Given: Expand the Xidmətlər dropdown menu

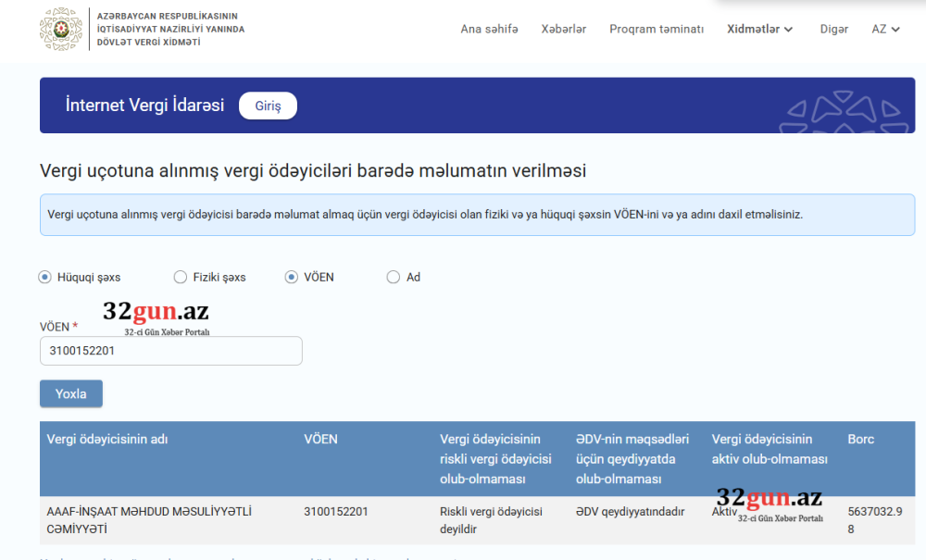Looking at the screenshot, I should click(x=760, y=29).
